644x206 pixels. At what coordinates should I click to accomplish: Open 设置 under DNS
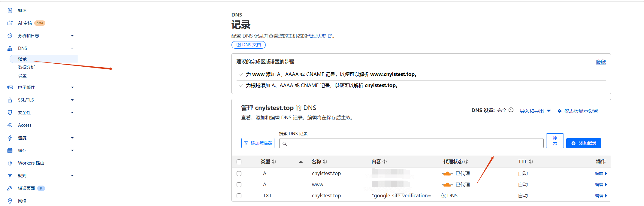tap(22, 76)
